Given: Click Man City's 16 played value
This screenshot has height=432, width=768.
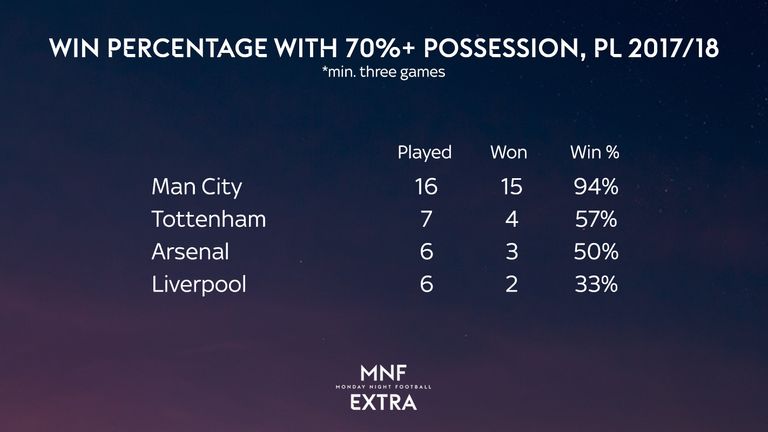Looking at the screenshot, I should [426, 187].
